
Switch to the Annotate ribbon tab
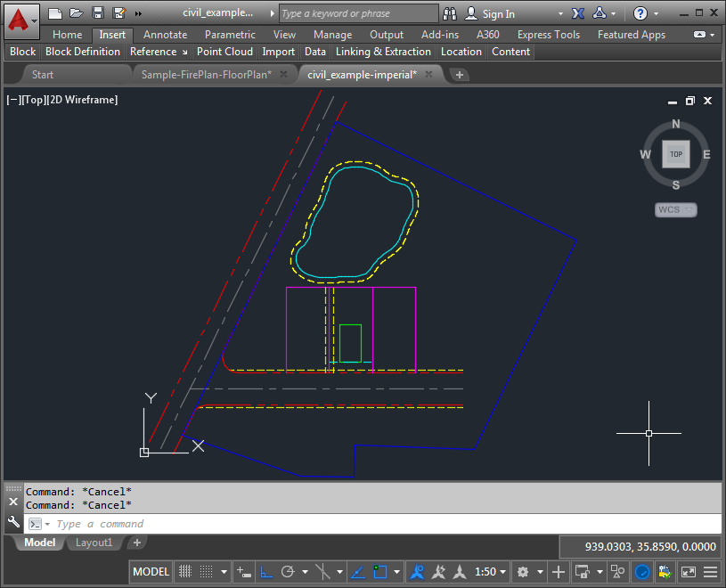[165, 35]
